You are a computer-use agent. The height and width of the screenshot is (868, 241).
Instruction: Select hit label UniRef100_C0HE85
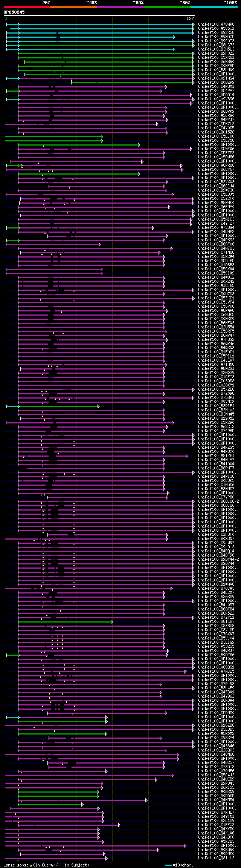tap(216, 66)
